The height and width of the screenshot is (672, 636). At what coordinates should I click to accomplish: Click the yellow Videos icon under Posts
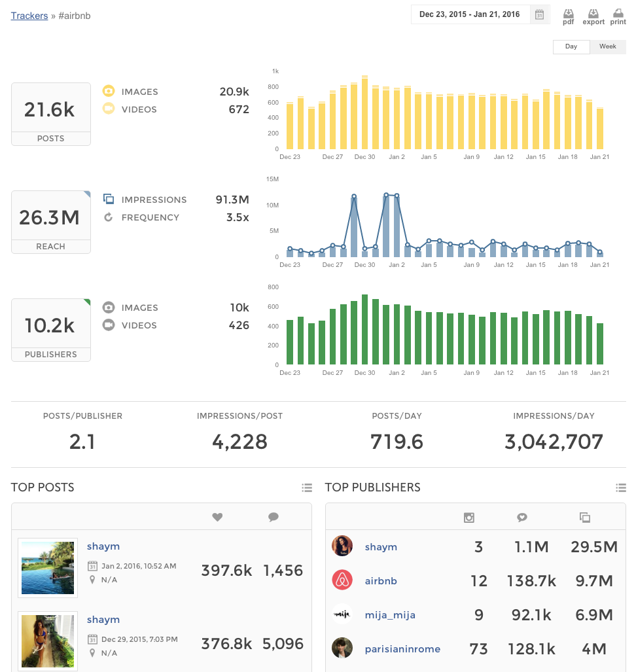(x=109, y=109)
